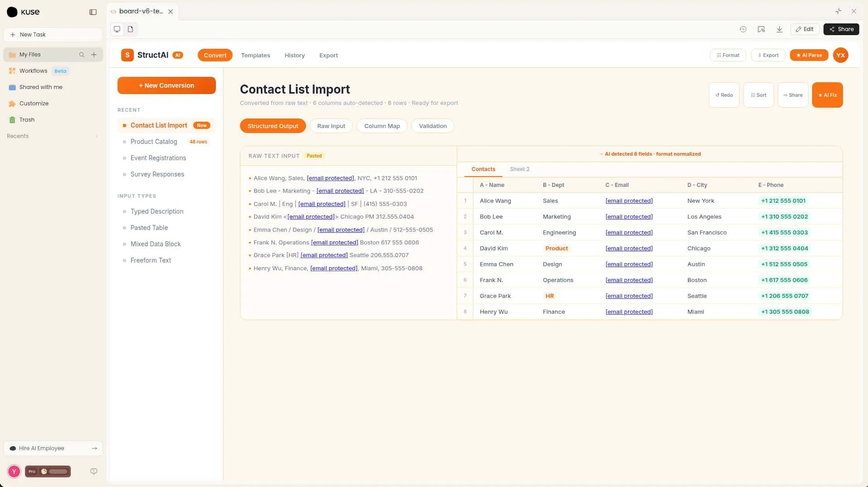The height and width of the screenshot is (487, 868).
Task: Switch to Column Map pill tab
Action: [382, 126]
